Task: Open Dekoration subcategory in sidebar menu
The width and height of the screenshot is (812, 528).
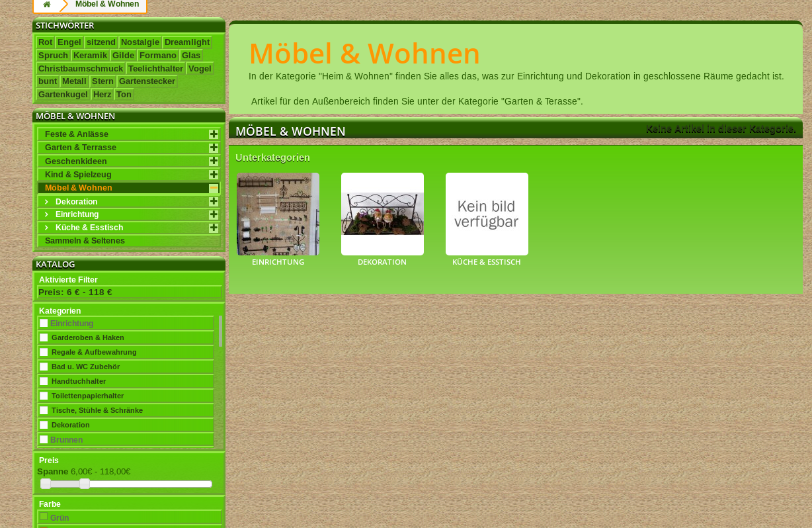Action: click(77, 201)
